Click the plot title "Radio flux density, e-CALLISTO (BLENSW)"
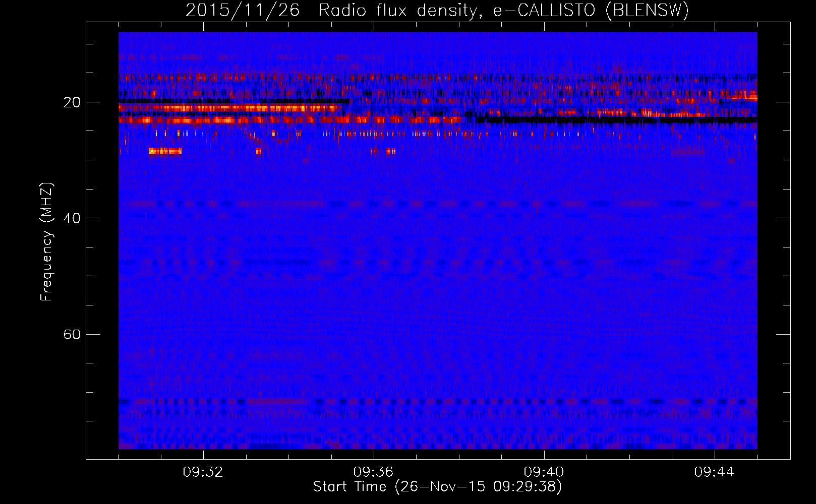Image resolution: width=816 pixels, height=504 pixels. tap(503, 11)
